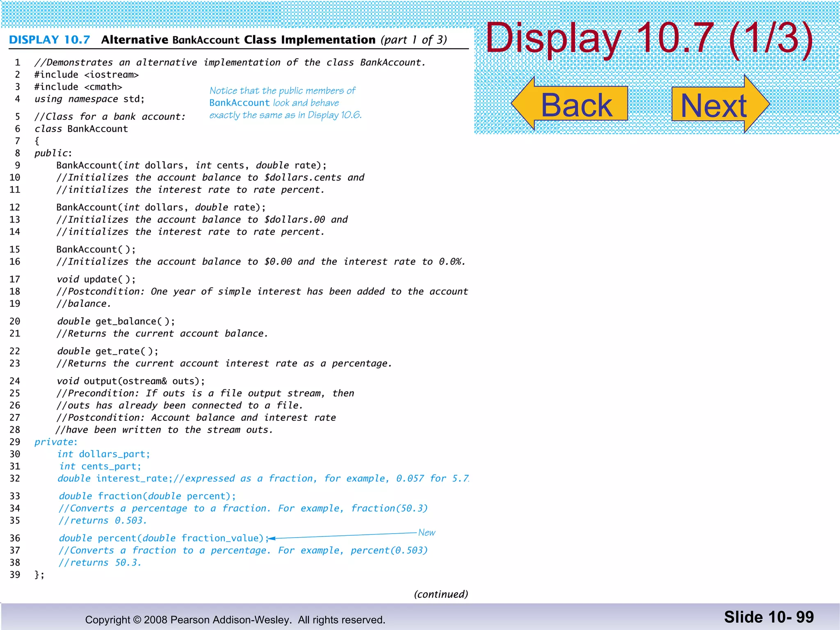Click the 'Slide 10- 99' page number
840x630 pixels.
pos(769,617)
